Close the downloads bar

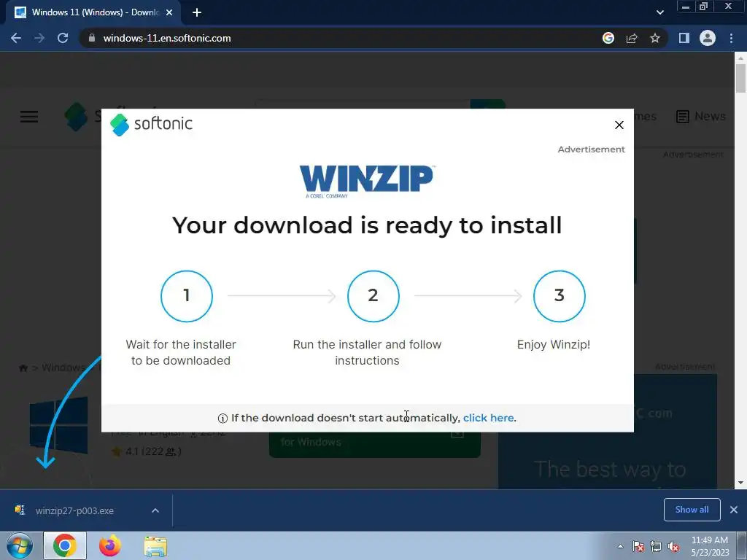pyautogui.click(x=734, y=510)
